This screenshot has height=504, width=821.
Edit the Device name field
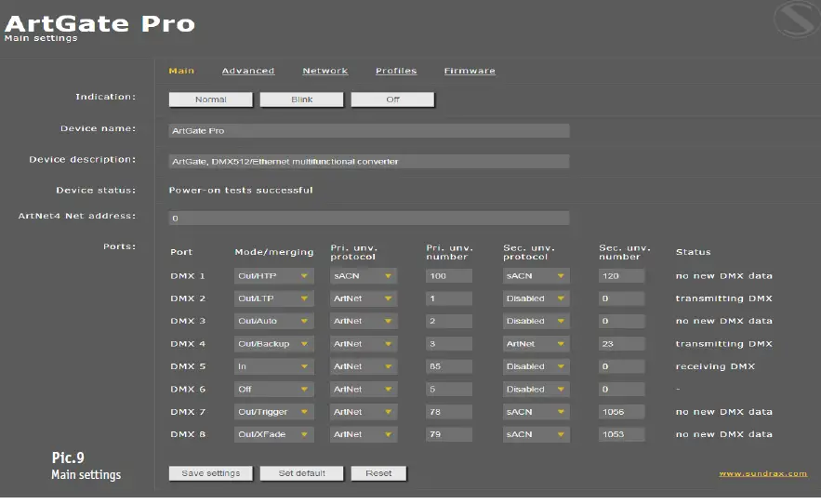pyautogui.click(x=369, y=130)
